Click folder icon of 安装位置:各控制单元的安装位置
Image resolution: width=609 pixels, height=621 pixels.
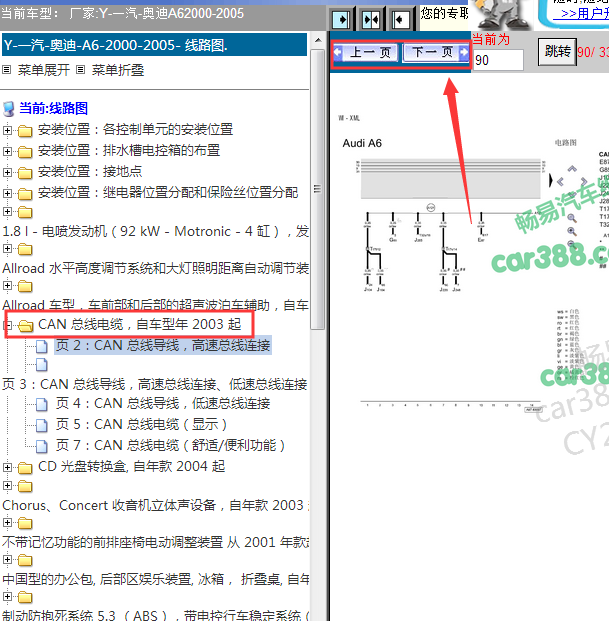(x=25, y=130)
